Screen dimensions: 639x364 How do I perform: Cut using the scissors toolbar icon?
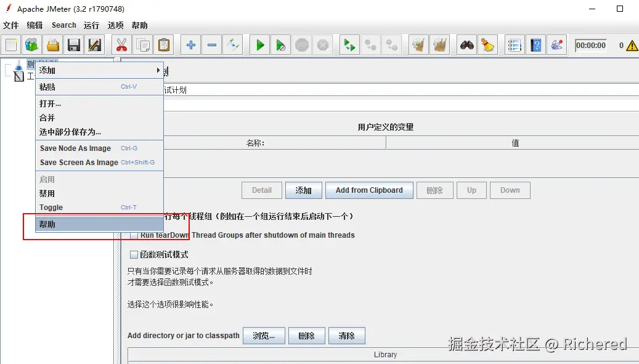121,45
